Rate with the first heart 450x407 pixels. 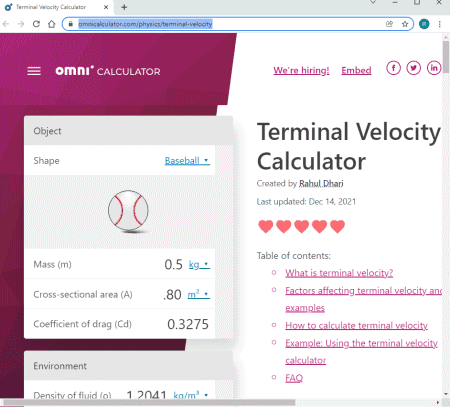point(266,227)
